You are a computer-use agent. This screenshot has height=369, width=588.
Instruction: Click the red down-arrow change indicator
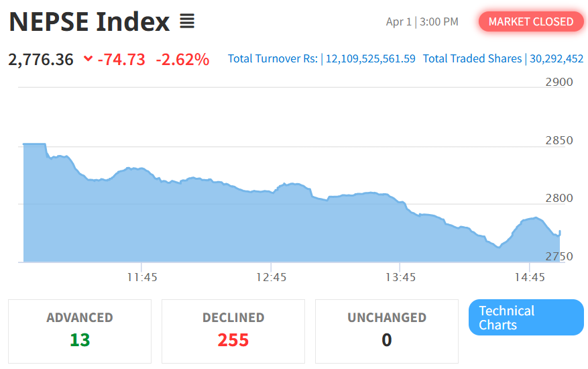(x=88, y=59)
